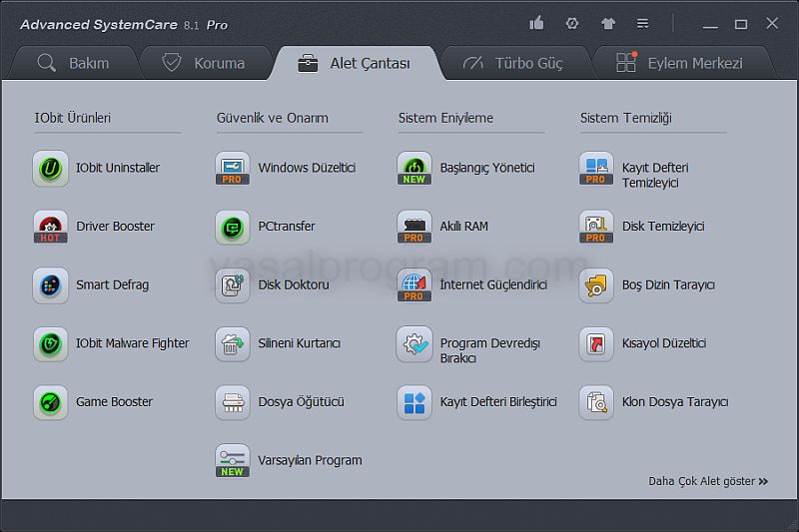
Task: Launch Driver Booster from the toolbox
Action: (x=50, y=227)
